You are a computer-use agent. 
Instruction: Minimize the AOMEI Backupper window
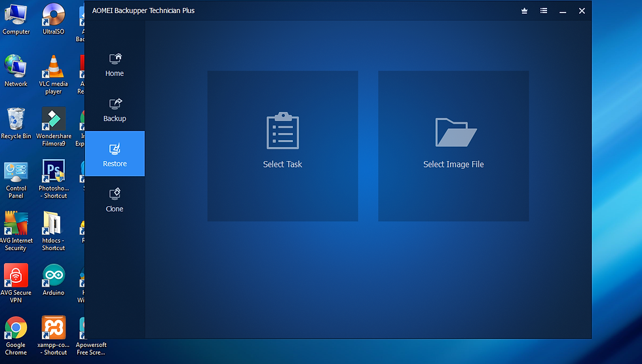(563, 11)
